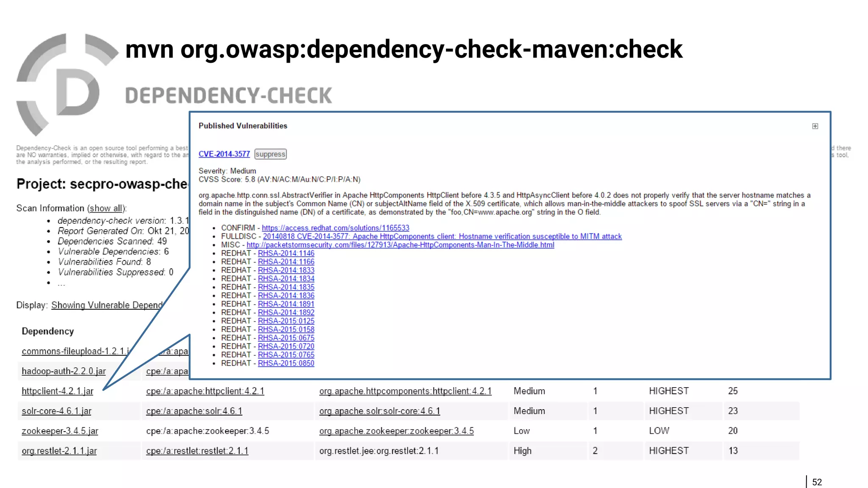
Task: Click the CVSS Score 5.8 line
Action: coord(279,179)
